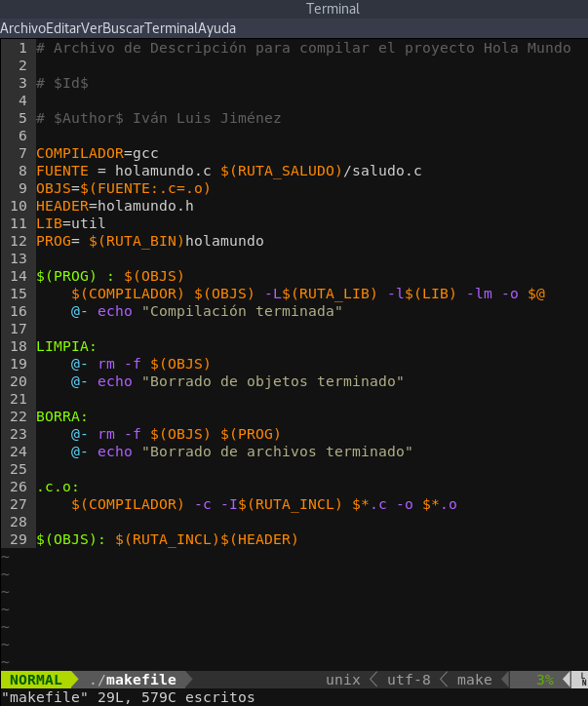
Task: Click the $Author$ Iván Luis Jiménez comment
Action: point(159,118)
